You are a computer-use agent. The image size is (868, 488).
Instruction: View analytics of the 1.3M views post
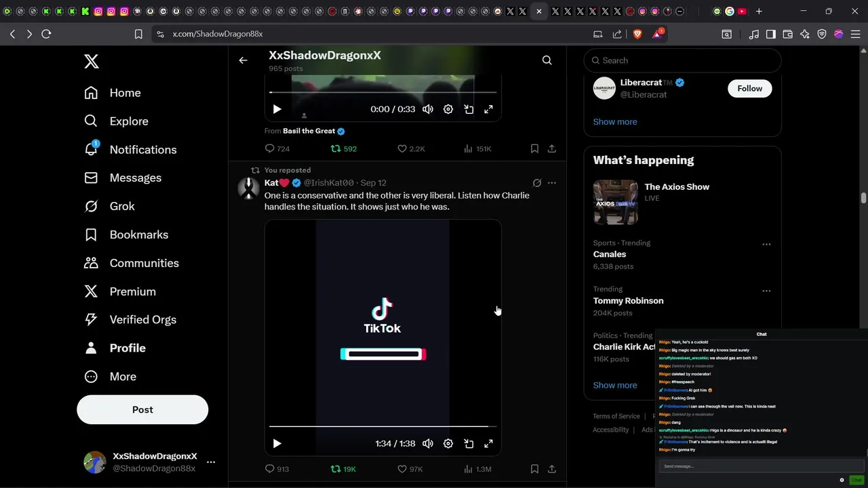click(477, 469)
